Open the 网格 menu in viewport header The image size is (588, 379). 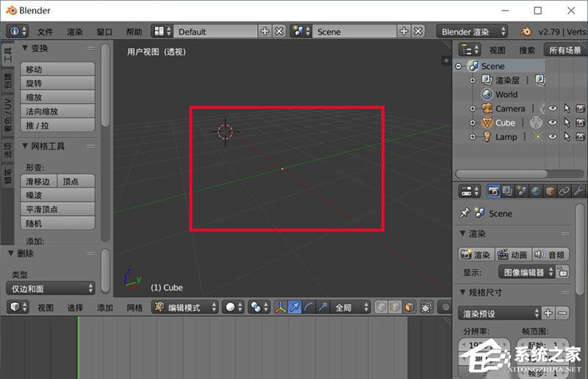(135, 308)
